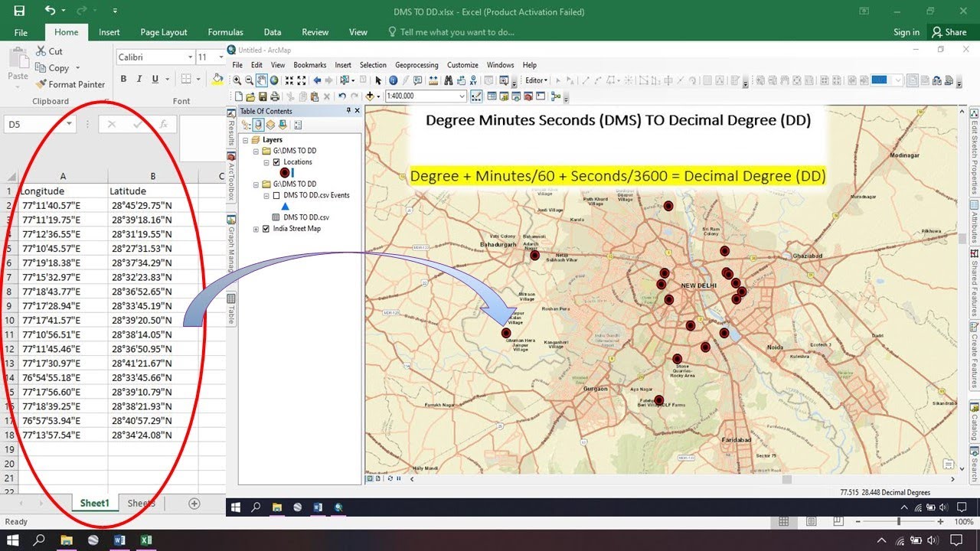
Task: Click List By Visibility icon in TOC
Action: tap(270, 125)
